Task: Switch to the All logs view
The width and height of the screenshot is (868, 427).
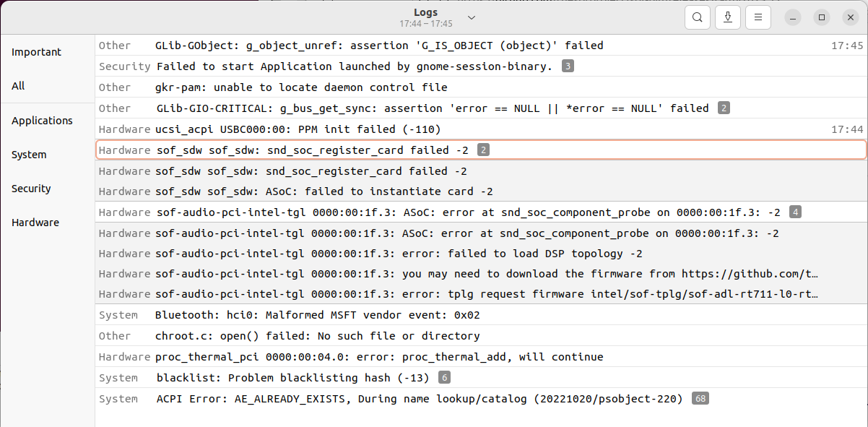Action: pyautogui.click(x=19, y=86)
